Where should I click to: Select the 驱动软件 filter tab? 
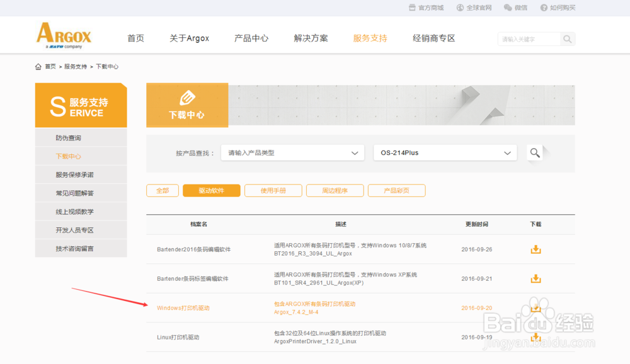[x=211, y=190]
